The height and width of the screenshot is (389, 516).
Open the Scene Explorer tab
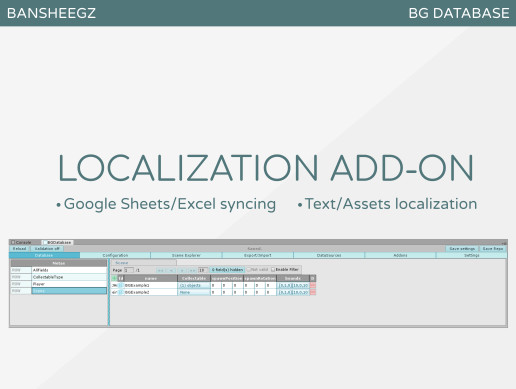coord(186,255)
